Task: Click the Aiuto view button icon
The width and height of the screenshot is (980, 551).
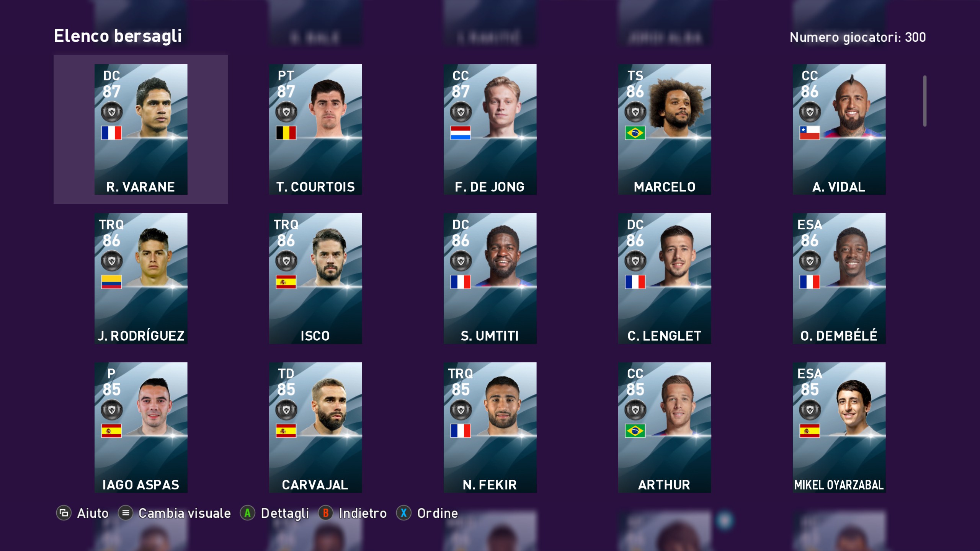Action: (x=64, y=513)
